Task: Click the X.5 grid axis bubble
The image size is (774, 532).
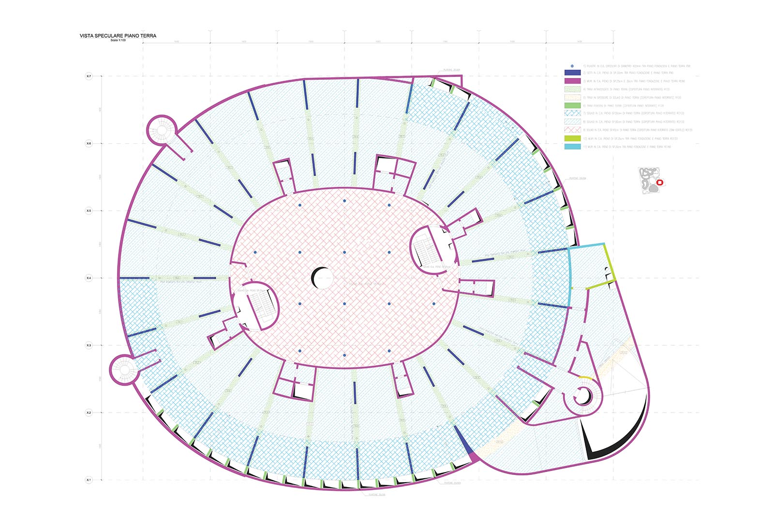Action: pyautogui.click(x=89, y=211)
